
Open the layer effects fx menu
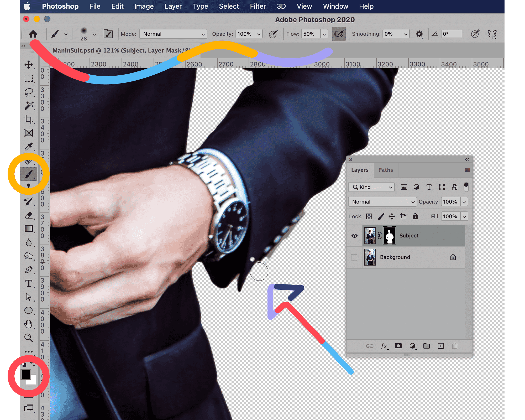coord(384,346)
